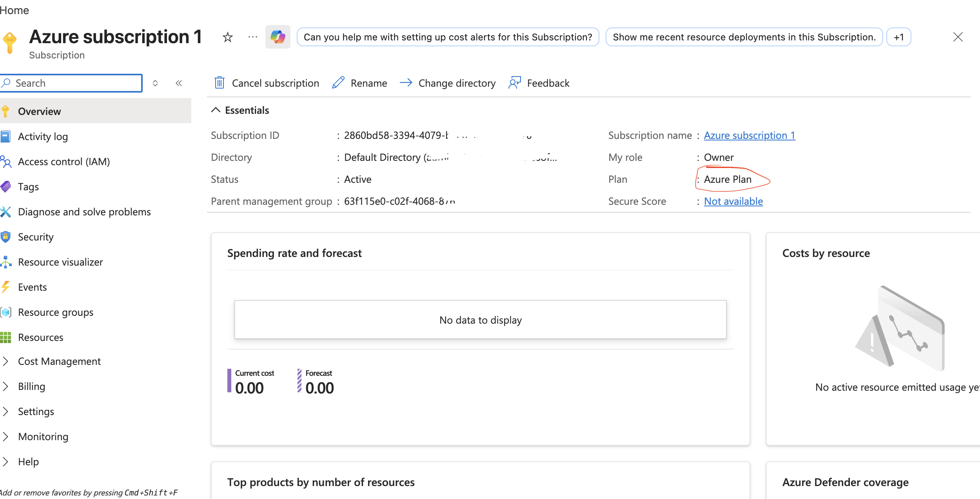Collapse the Essentials section
This screenshot has width=980, height=499.
(216, 110)
